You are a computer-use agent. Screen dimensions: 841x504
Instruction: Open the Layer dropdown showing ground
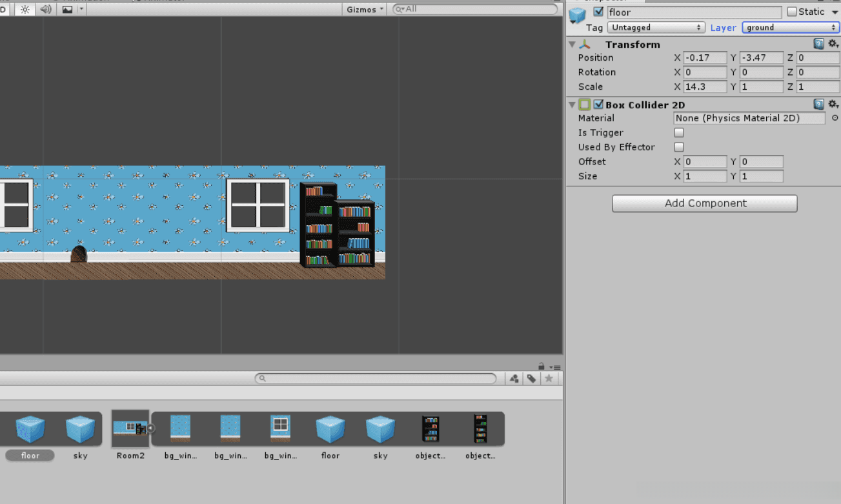pyautogui.click(x=790, y=27)
